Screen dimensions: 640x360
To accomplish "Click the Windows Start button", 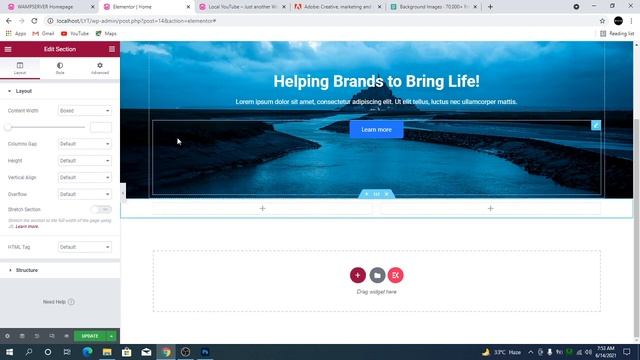I will [x=9, y=352].
